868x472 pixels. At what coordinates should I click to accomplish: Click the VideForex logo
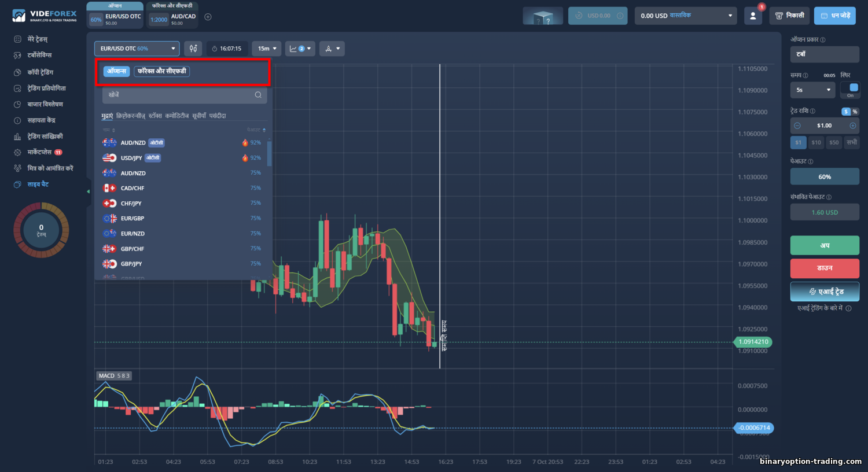pos(45,16)
